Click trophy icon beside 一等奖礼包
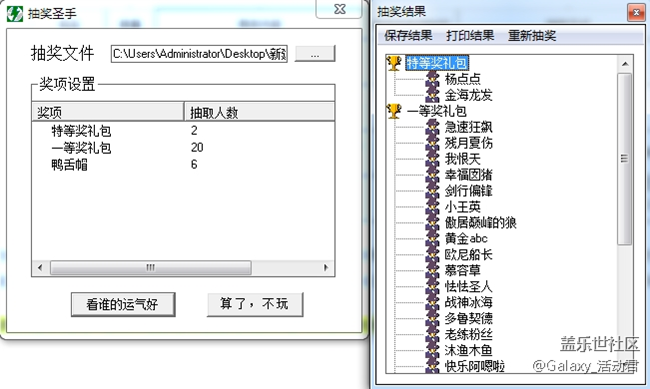 pos(394,111)
